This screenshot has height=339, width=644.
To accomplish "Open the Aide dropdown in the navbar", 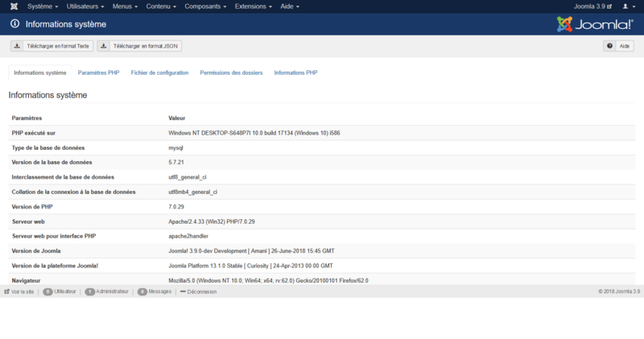I will (290, 6).
